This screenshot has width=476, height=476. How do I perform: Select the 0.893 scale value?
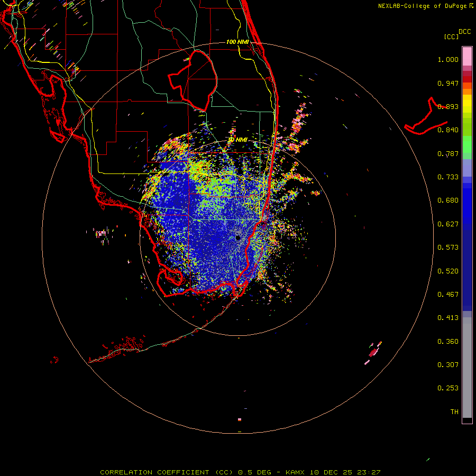[448, 106]
